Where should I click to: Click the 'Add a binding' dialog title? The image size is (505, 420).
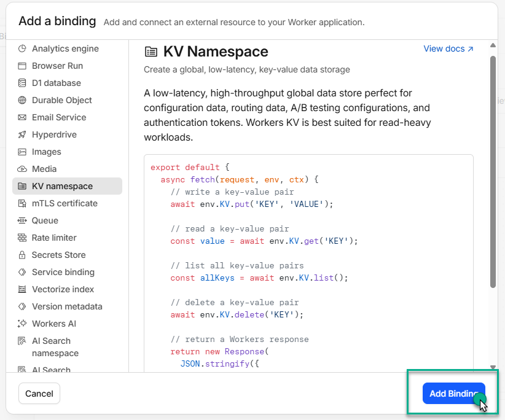click(x=57, y=21)
